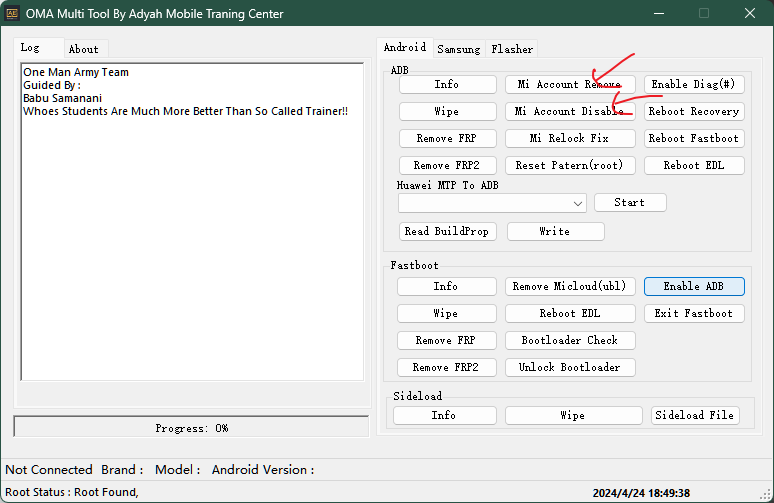
Task: Click the Fastboot Info button
Action: [x=447, y=286]
